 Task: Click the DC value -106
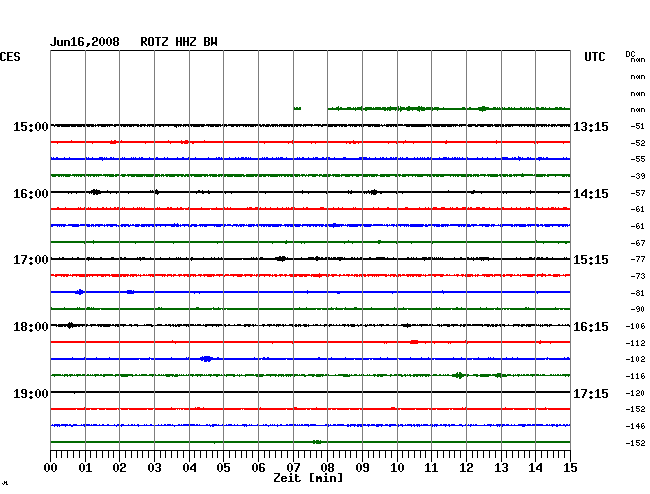(635, 327)
